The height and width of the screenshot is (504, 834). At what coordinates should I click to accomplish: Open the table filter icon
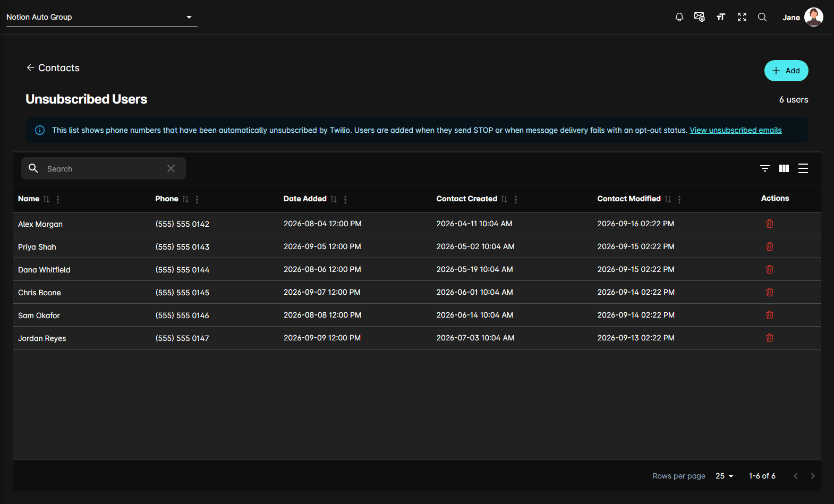coord(765,168)
